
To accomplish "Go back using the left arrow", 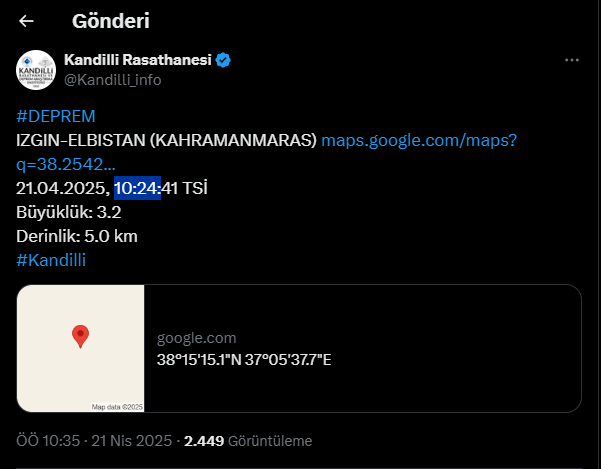I will [x=26, y=21].
